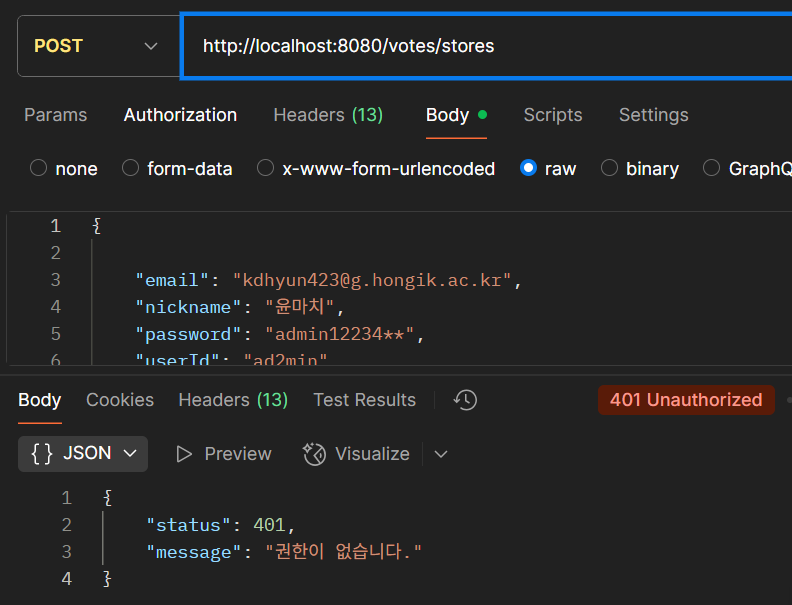
Task: Click the partially visible userId line in the request body
Action: tap(231, 359)
